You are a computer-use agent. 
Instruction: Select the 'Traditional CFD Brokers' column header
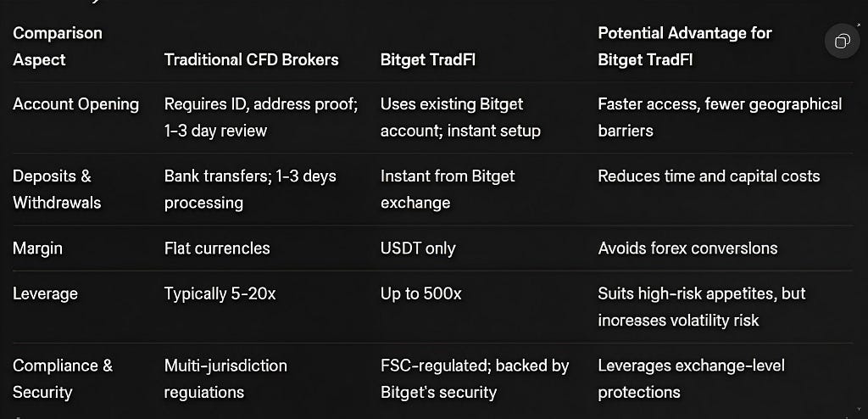pos(251,60)
